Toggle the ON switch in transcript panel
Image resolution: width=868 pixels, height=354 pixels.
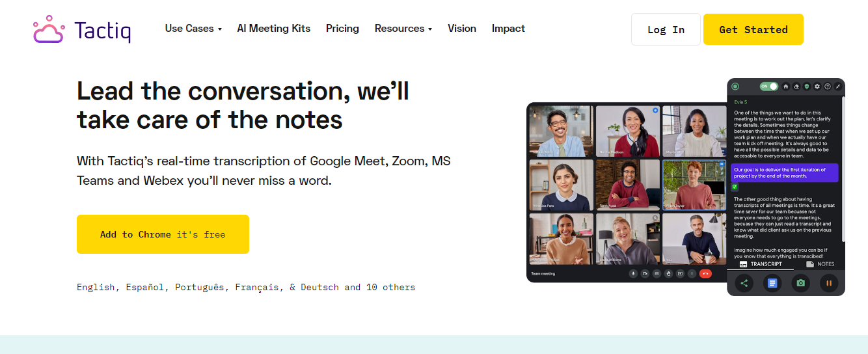tap(769, 86)
